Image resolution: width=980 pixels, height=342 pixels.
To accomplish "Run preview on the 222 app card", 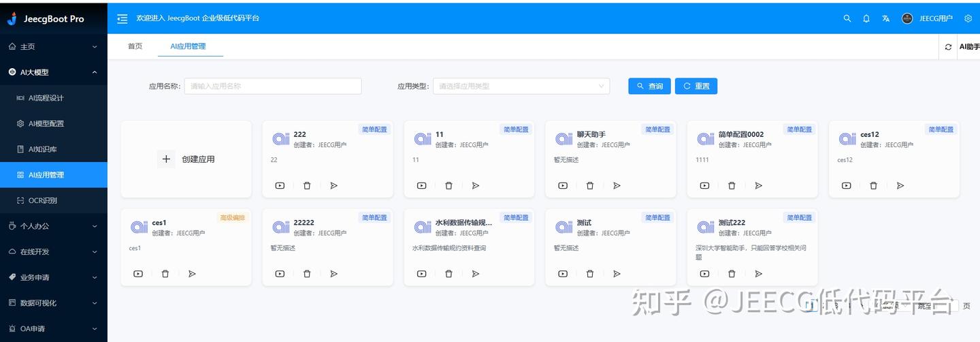I will 280,185.
